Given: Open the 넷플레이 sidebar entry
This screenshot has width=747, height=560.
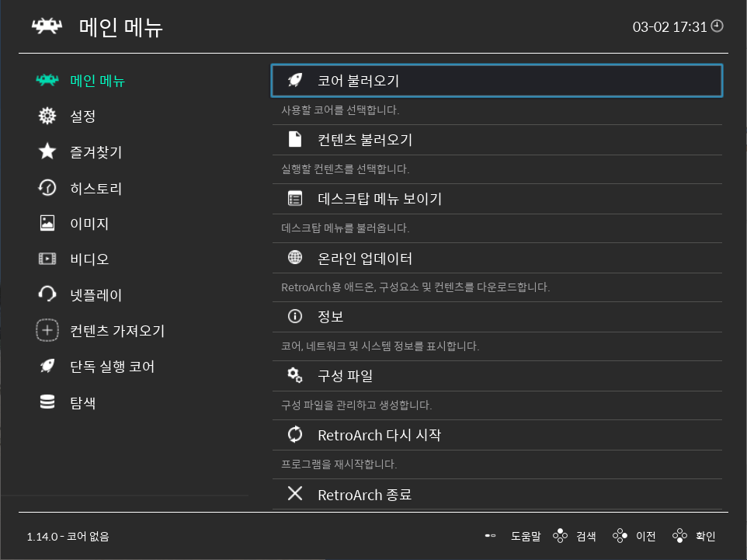Looking at the screenshot, I should (96, 295).
